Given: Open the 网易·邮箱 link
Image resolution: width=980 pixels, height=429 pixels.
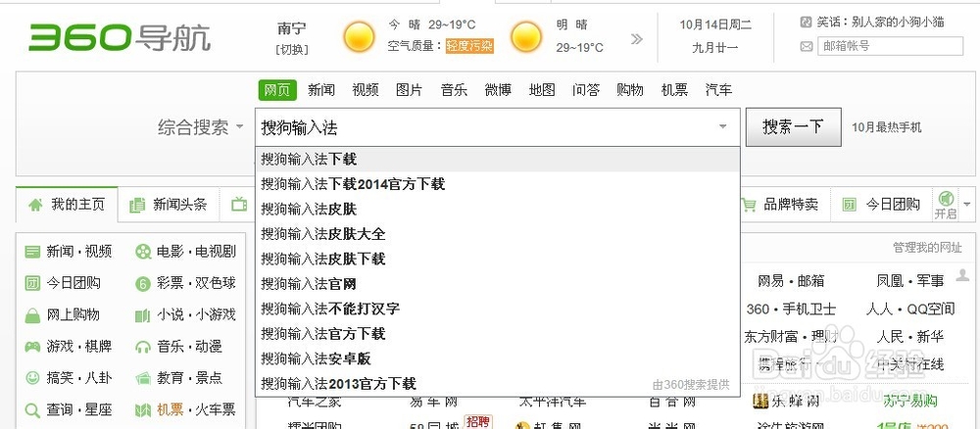Looking at the screenshot, I should click(x=791, y=282).
